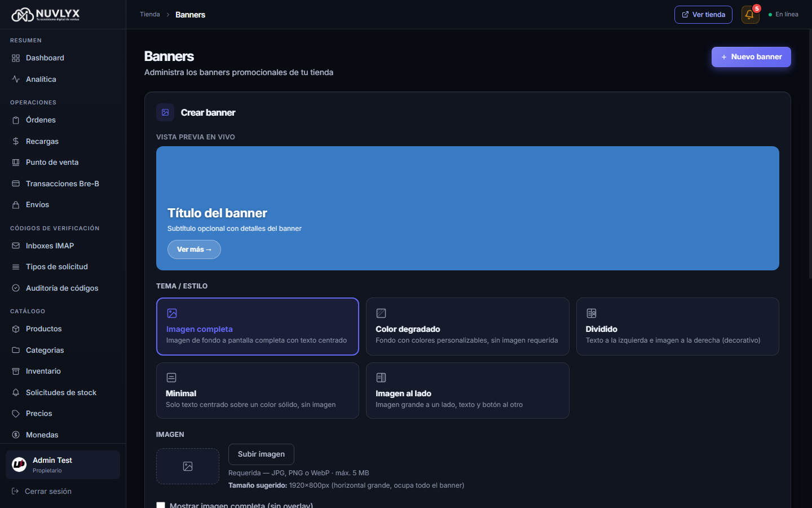Image resolution: width=812 pixels, height=508 pixels.
Task: Click the Dashboard grid icon
Action: [16, 58]
